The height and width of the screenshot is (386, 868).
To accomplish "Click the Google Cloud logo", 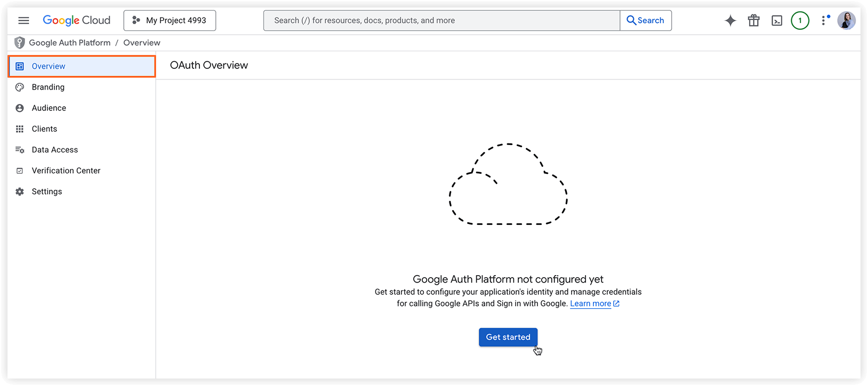I will pos(77,20).
